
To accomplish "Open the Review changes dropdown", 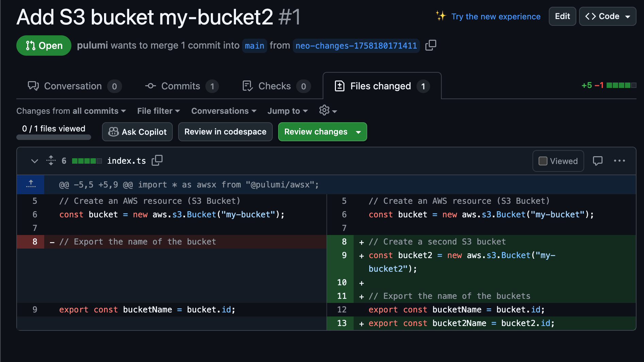I will point(322,132).
